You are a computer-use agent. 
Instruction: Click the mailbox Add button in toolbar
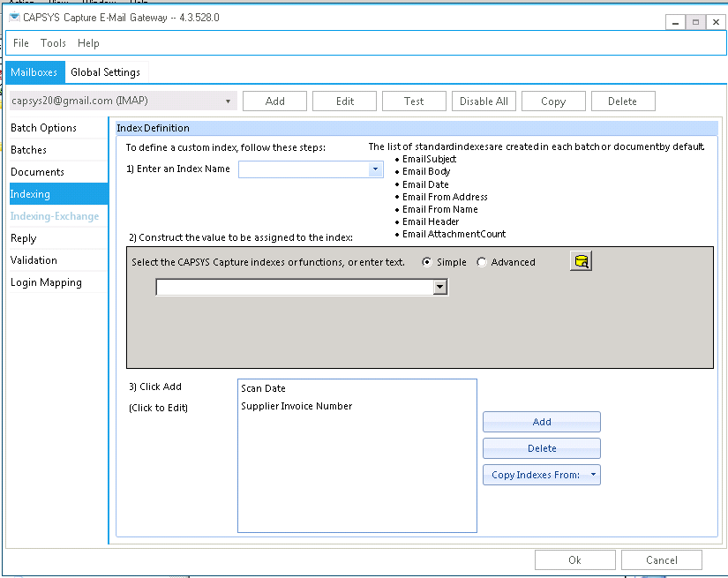274,101
